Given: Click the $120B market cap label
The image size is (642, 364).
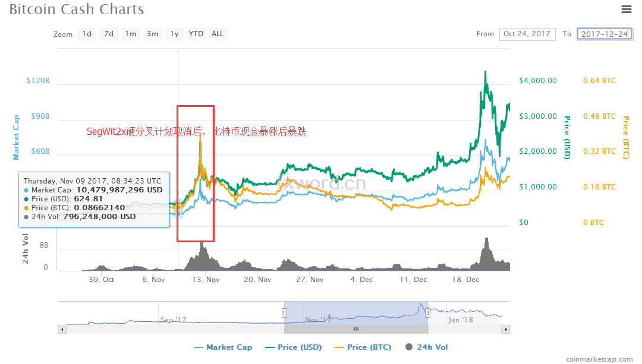Looking at the screenshot, I should coord(38,81).
